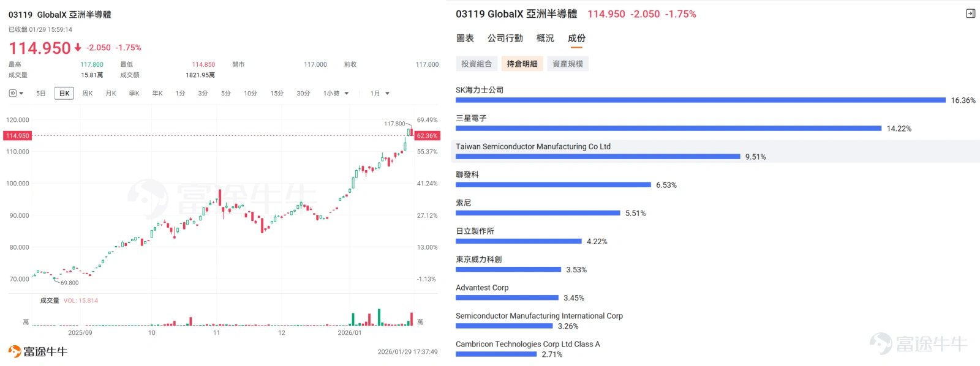This screenshot has width=980, height=366.
Task: Open the 成份 tab
Action: (x=576, y=38)
